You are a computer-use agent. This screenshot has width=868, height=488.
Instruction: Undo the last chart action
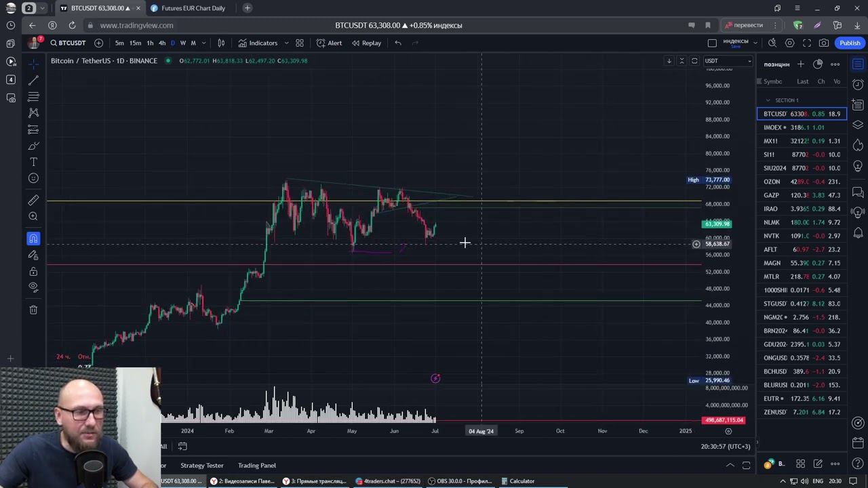coord(398,43)
